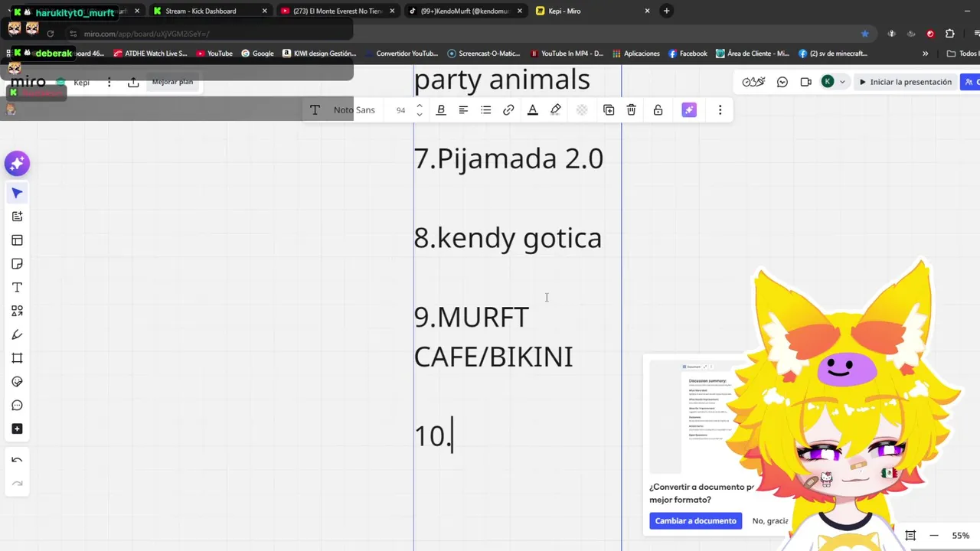
Task: Decrease font size with down arrow
Action: (419, 114)
